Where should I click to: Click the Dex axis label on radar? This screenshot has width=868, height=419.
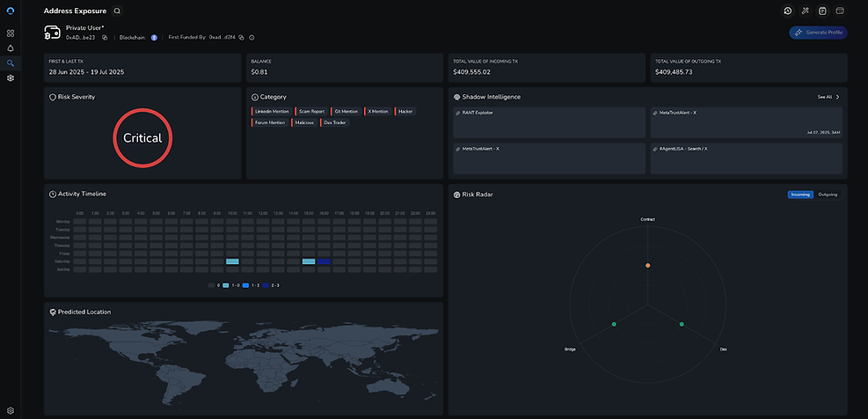coord(723,349)
